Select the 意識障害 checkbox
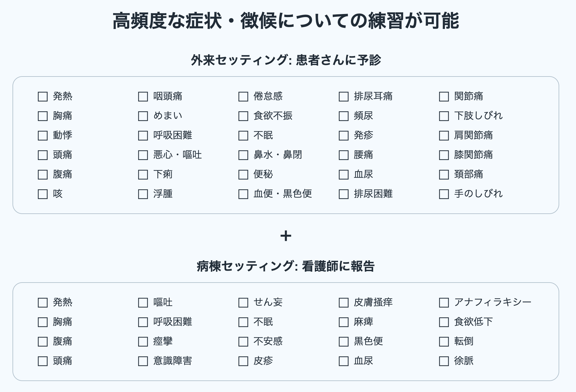Viewport: 576px width, 392px height. (143, 361)
